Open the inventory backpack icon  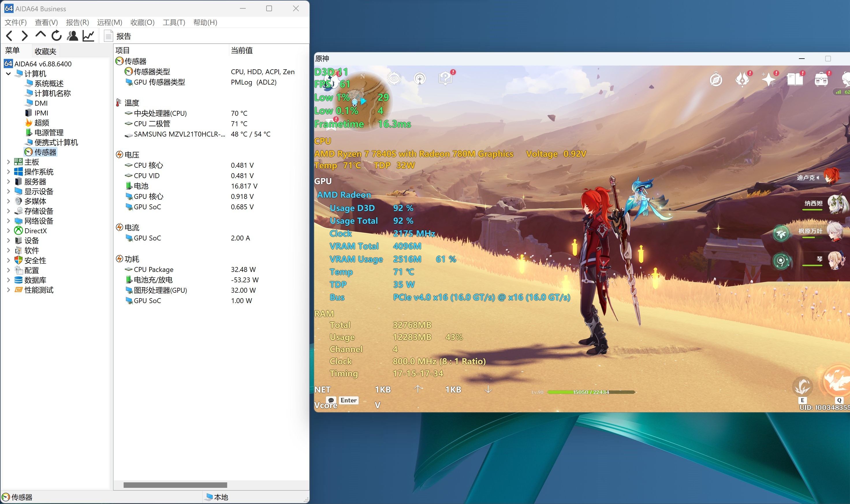(821, 80)
